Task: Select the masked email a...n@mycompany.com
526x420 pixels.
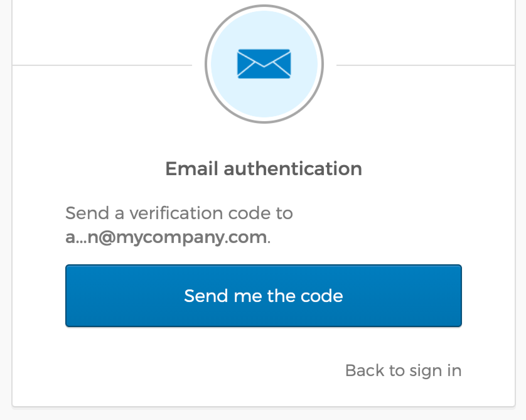Action: coord(166,237)
